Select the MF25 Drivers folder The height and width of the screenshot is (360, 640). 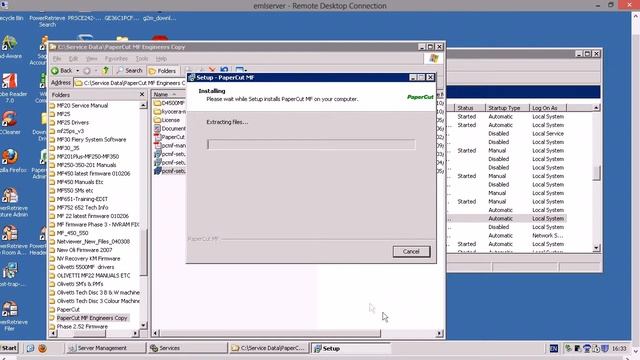(72, 122)
